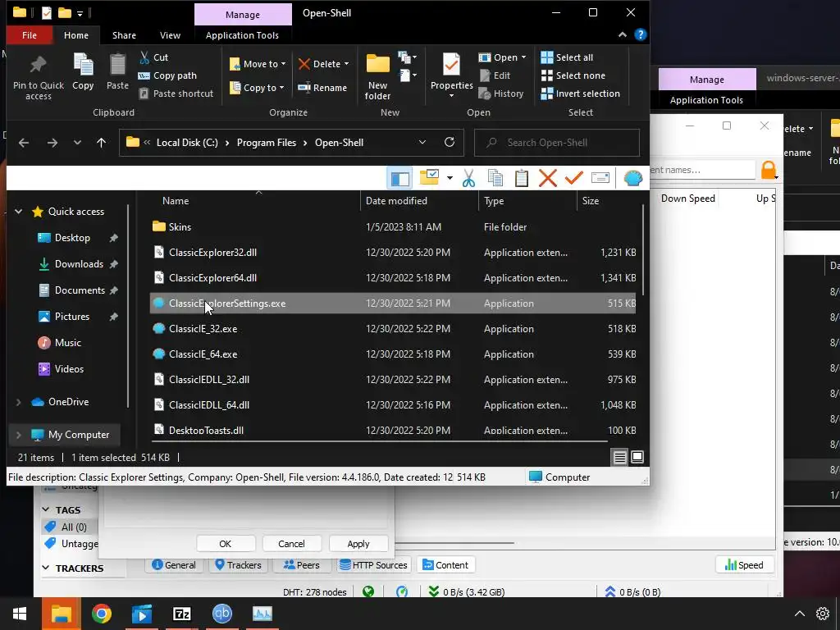Viewport: 840px width, 630px height.
Task: Click Email icon in Classic toolbar
Action: [600, 178]
